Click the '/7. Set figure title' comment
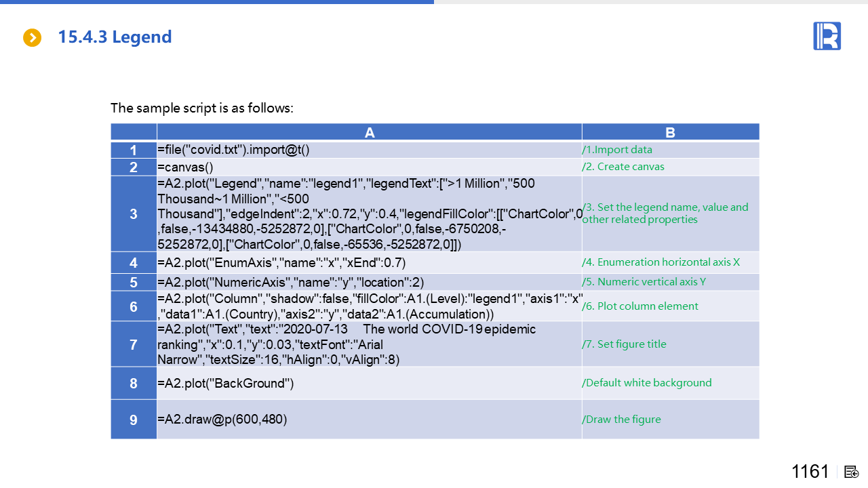The height and width of the screenshot is (488, 868). tap(624, 344)
